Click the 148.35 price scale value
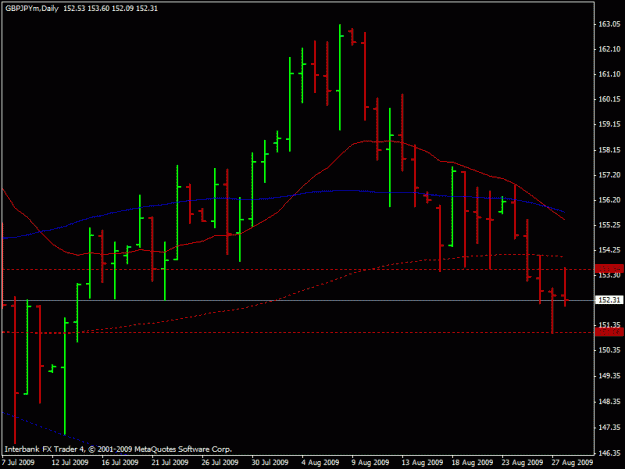Viewport: 625px width, 469px height. click(x=609, y=402)
